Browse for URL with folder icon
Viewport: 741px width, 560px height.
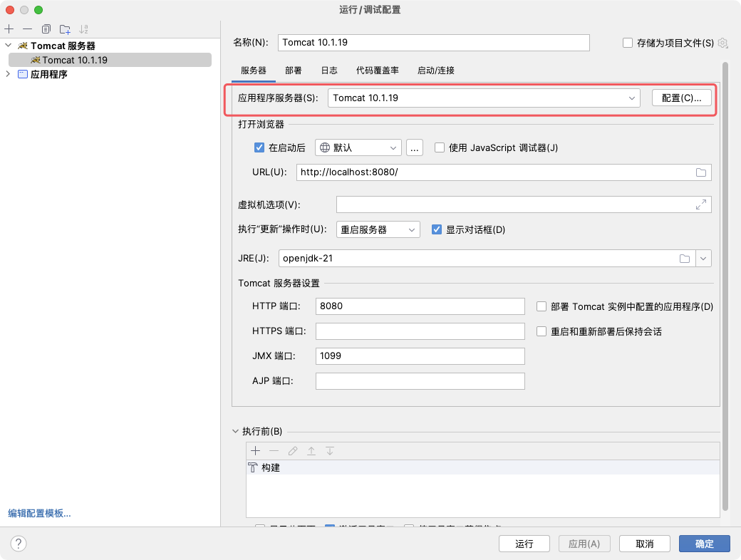click(701, 172)
